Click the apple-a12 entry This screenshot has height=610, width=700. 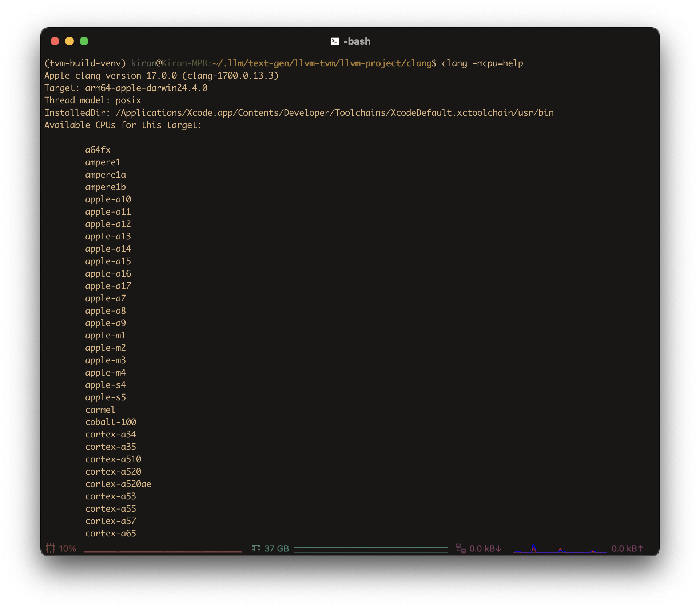(108, 224)
